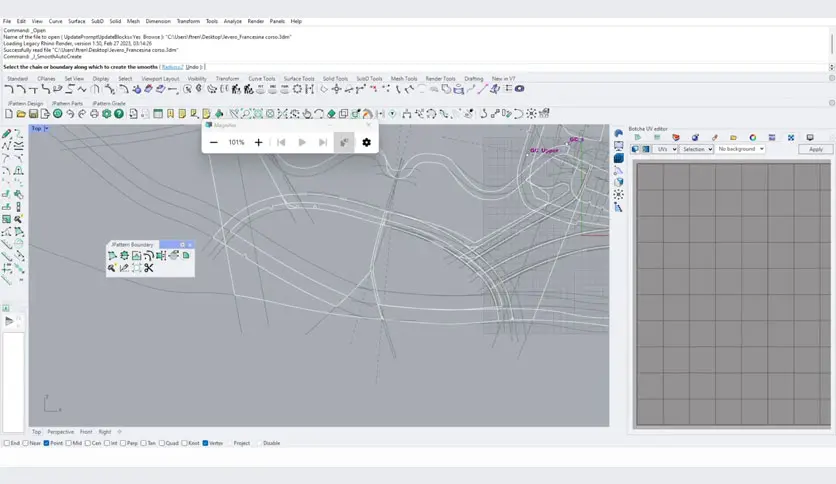The width and height of the screenshot is (836, 484).
Task: Open the UVs dropdown in UV editor
Action: pos(666,149)
